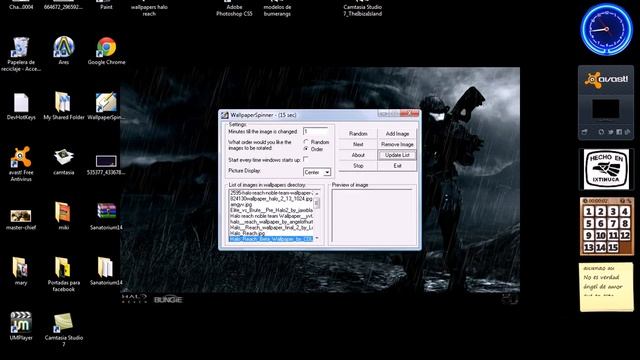This screenshot has height=360, width=640.
Task: Enable Start every time windows starts up
Action: (305, 160)
